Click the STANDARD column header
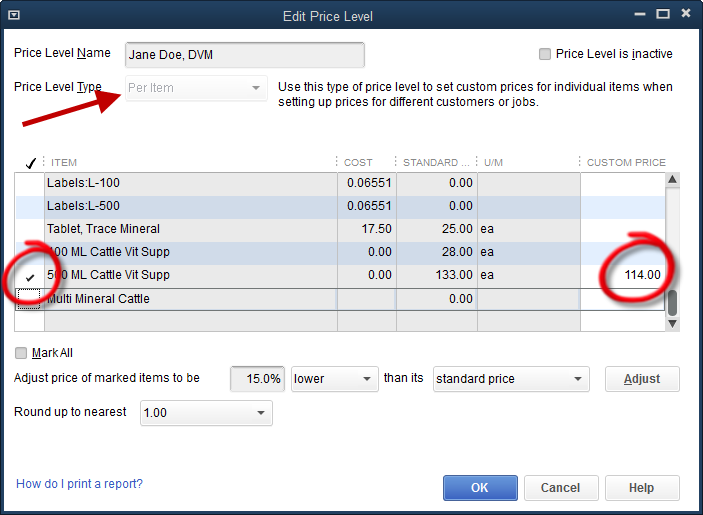703x515 pixels. point(436,163)
